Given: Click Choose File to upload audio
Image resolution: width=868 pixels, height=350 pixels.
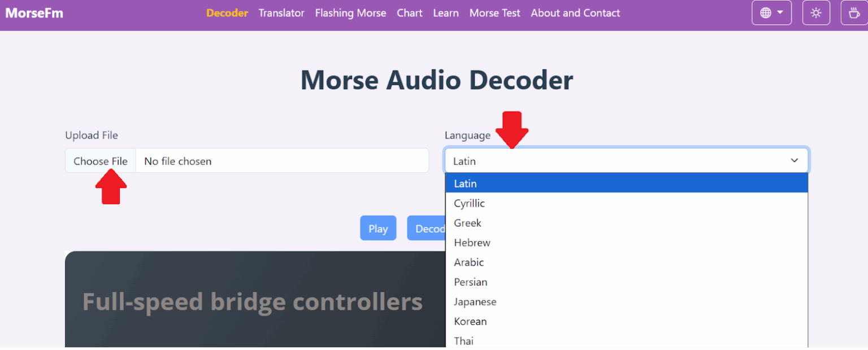Looking at the screenshot, I should tap(100, 160).
